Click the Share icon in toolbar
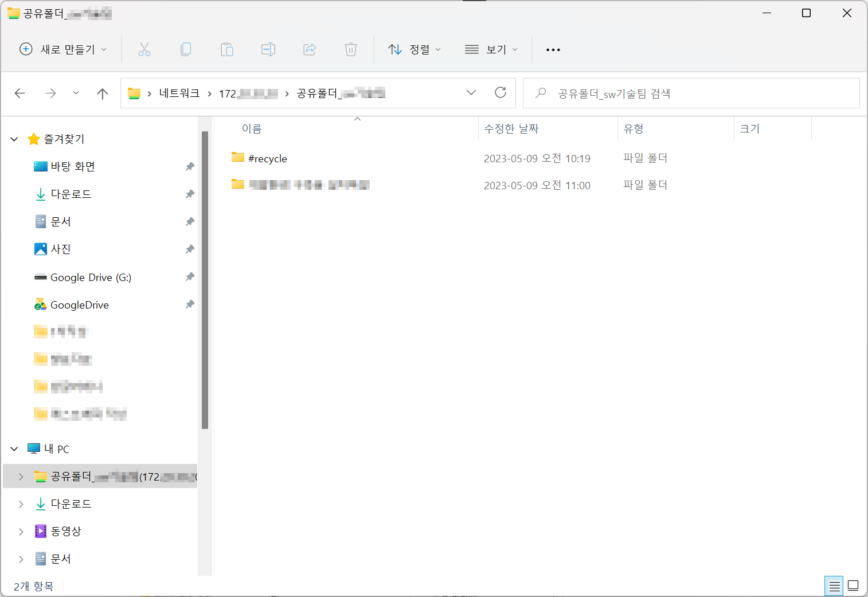This screenshot has height=597, width=868. 310,50
